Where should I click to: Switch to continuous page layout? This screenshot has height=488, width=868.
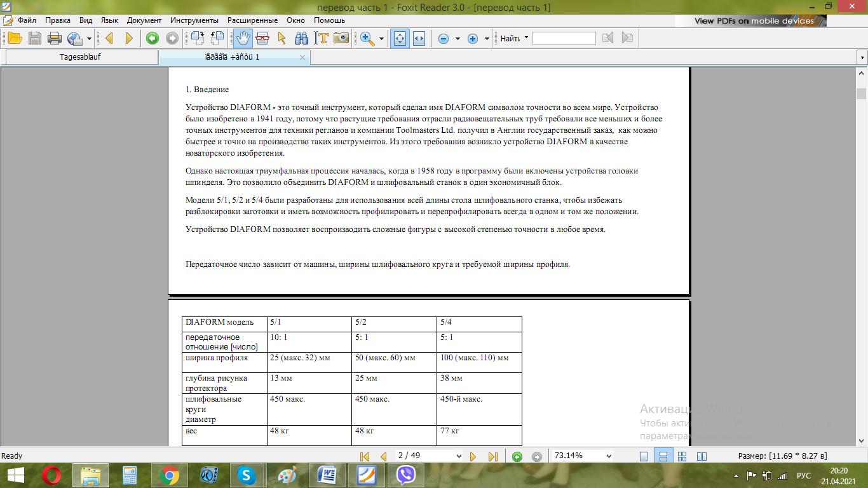tap(663, 456)
